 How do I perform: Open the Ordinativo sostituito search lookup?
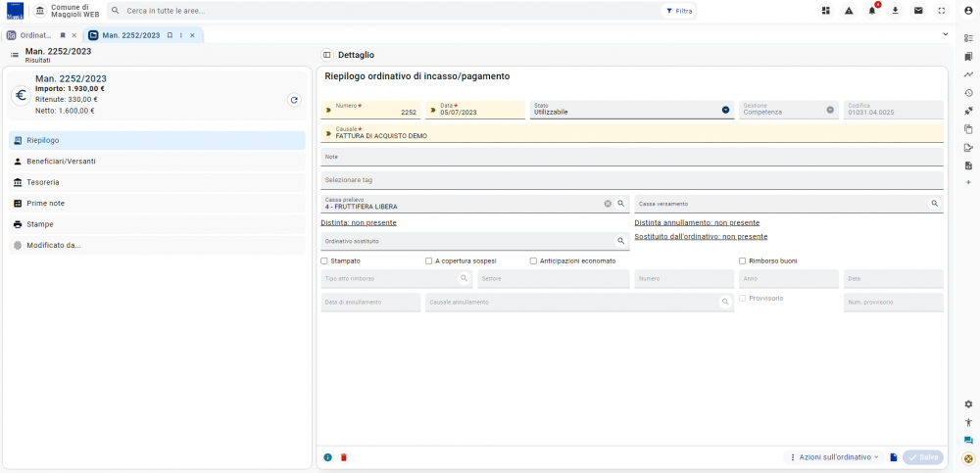click(x=620, y=241)
